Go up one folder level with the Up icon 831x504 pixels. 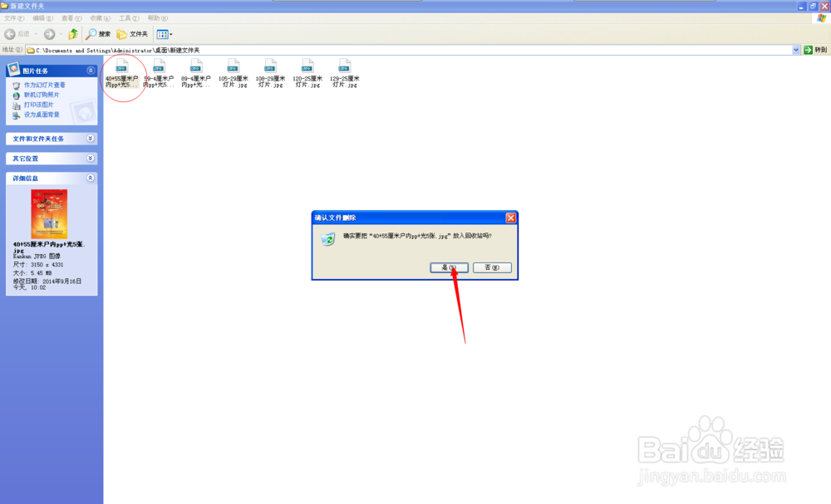(73, 34)
